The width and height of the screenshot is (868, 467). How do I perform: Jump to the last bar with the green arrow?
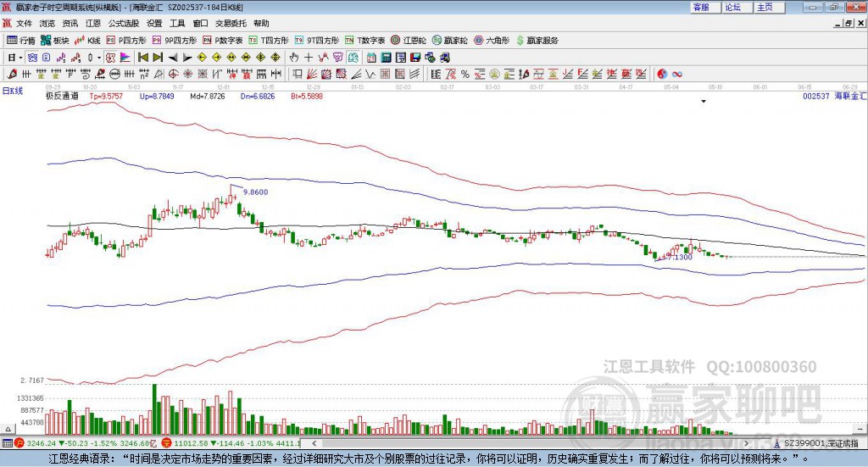click(x=158, y=58)
